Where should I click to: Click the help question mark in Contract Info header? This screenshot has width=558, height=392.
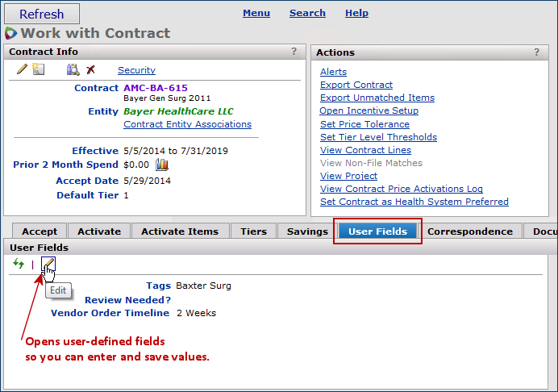(x=294, y=52)
